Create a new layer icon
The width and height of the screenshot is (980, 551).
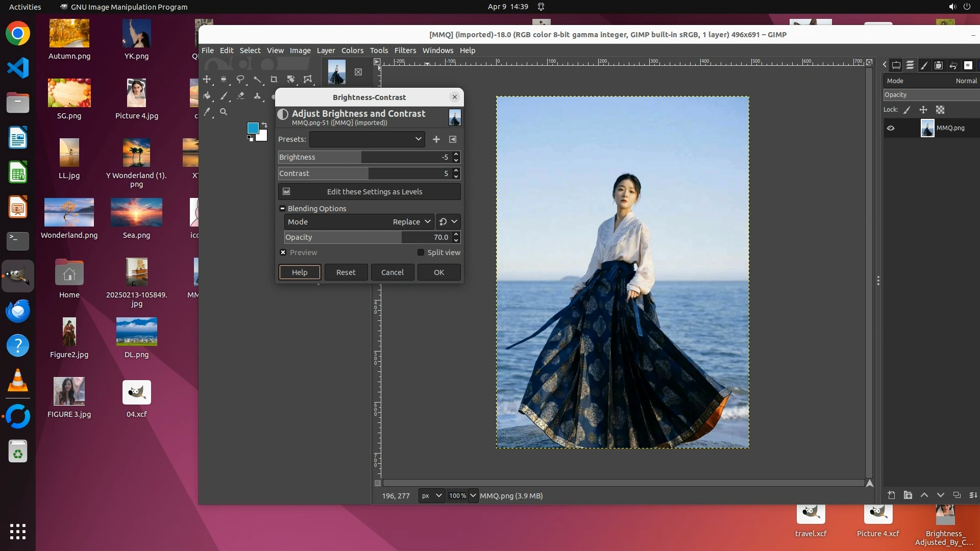891,495
